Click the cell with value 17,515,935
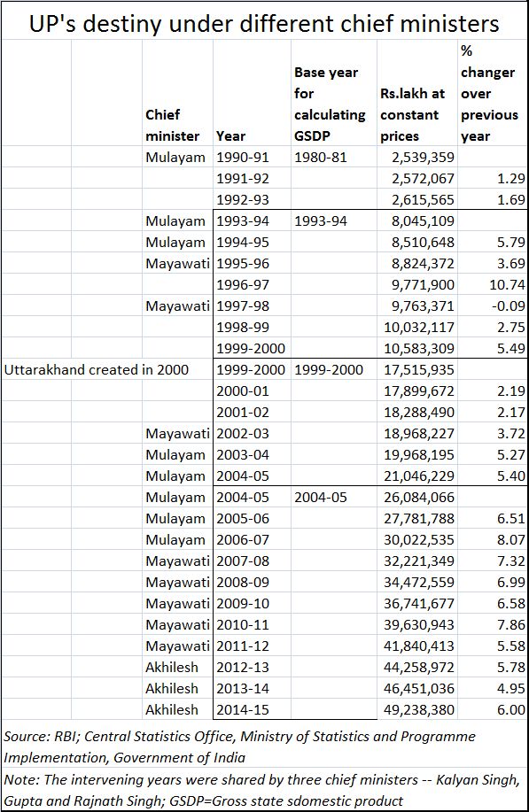Viewport: 529px width, 812px height. (418, 370)
